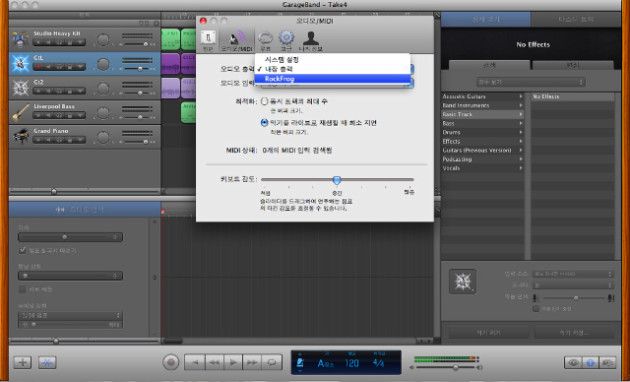
Task: Open the Audio/MIDI preferences pane icon
Action: pos(237,40)
